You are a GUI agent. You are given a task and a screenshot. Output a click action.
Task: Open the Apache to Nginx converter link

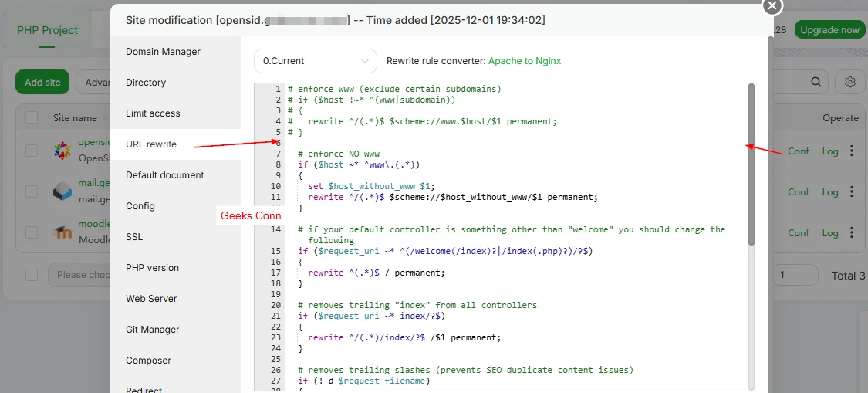point(524,61)
